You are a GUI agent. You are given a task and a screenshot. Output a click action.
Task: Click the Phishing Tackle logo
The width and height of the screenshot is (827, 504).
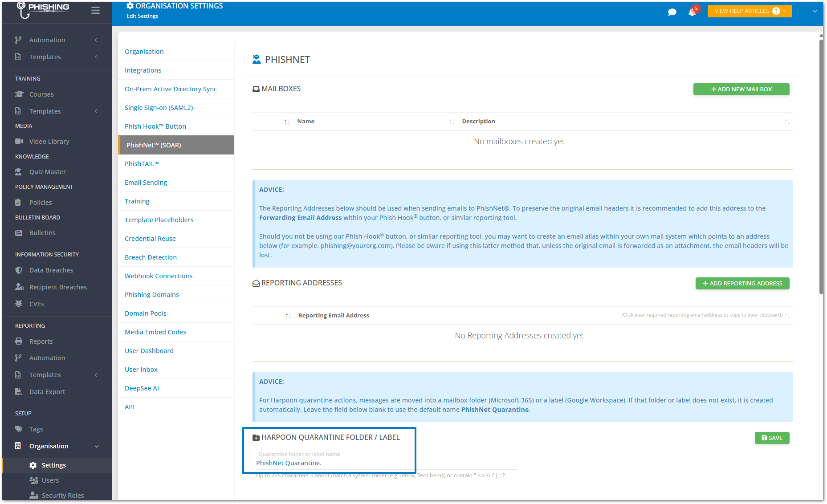(x=43, y=10)
